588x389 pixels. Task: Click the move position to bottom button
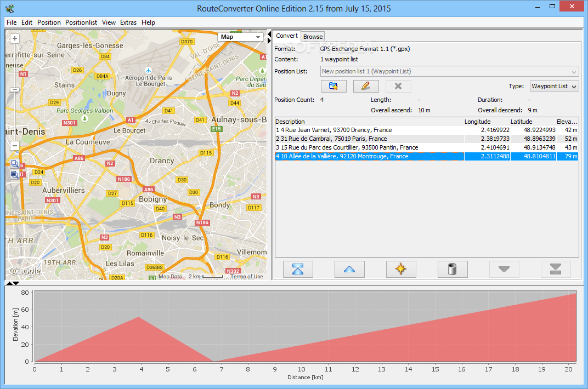click(x=556, y=269)
